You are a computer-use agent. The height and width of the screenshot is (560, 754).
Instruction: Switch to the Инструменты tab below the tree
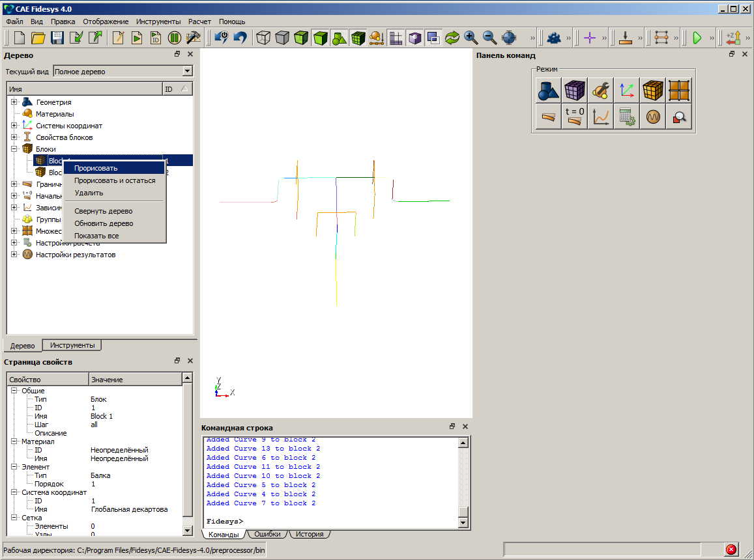pyautogui.click(x=72, y=345)
